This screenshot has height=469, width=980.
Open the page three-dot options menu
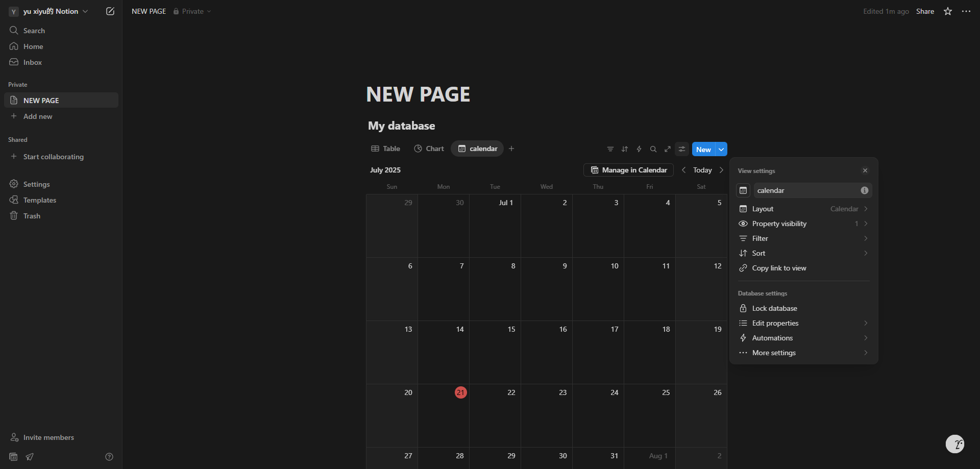point(966,11)
